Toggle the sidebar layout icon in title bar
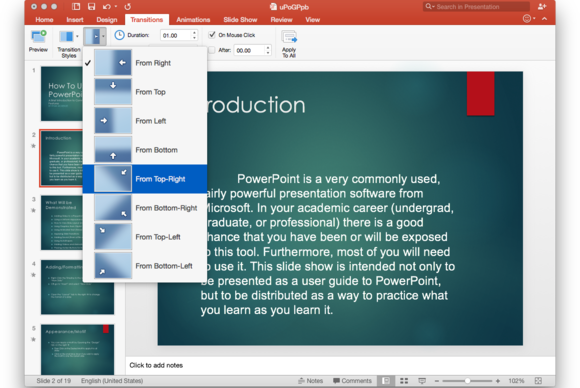Screen dimensions: 580x388 point(76,6)
